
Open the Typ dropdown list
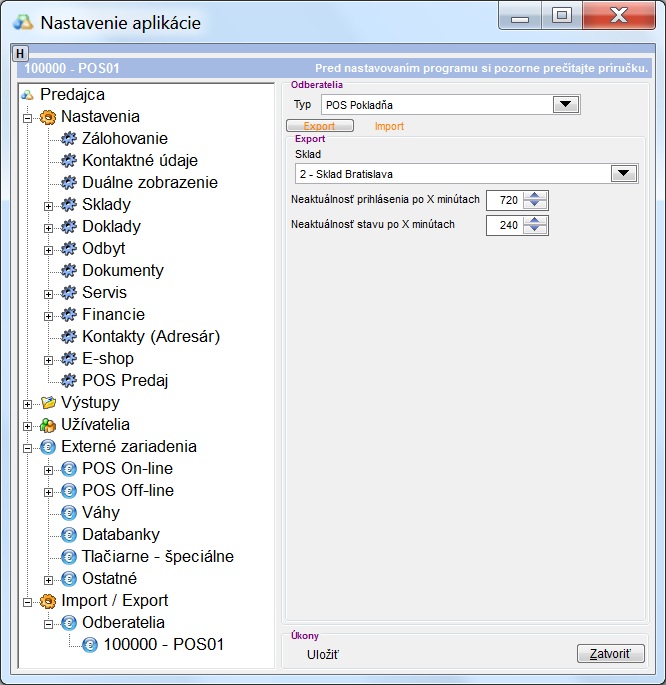click(565, 104)
